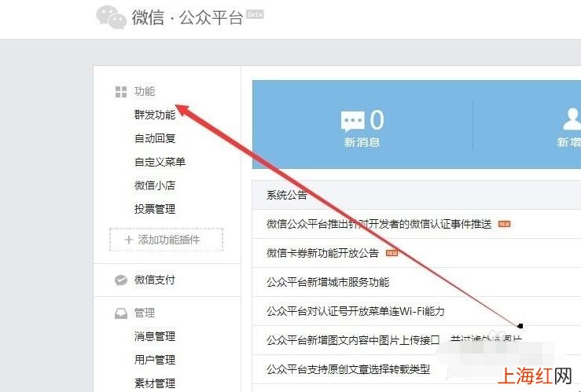Image resolution: width=581 pixels, height=392 pixels.
Task: Open announcement 公众平台新增图文内容中图片上传接口
Action: tap(353, 340)
